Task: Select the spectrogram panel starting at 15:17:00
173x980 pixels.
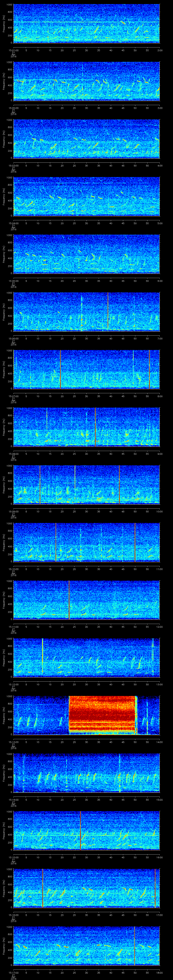Action: (x=87, y=946)
